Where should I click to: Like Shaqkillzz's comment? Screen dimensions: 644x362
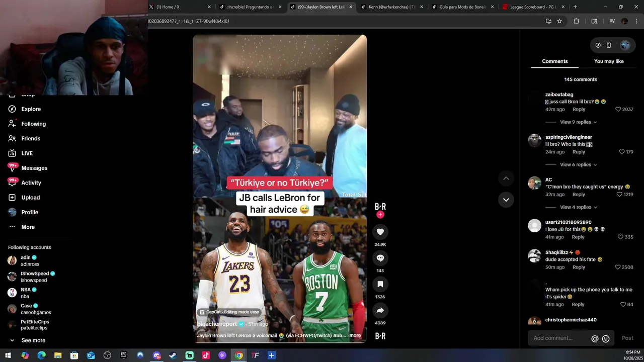618,267
